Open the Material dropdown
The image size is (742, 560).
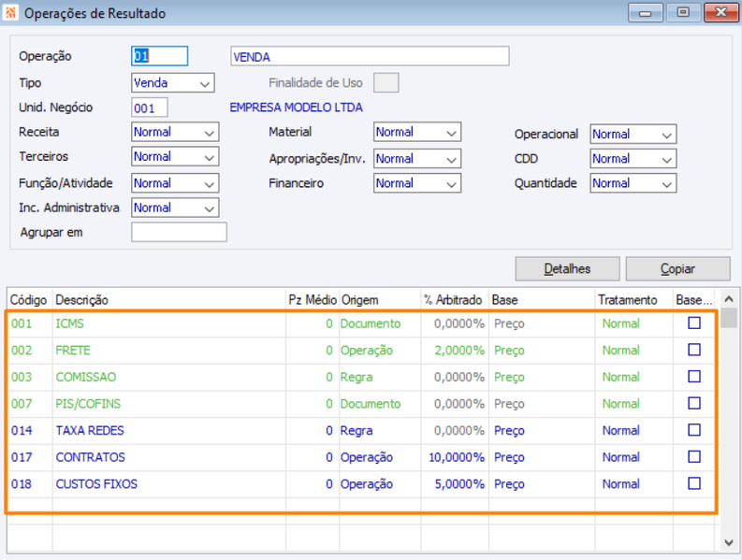point(417,132)
